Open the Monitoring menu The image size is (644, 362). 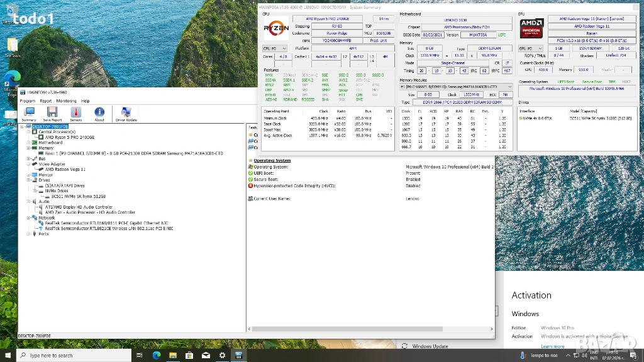(66, 101)
